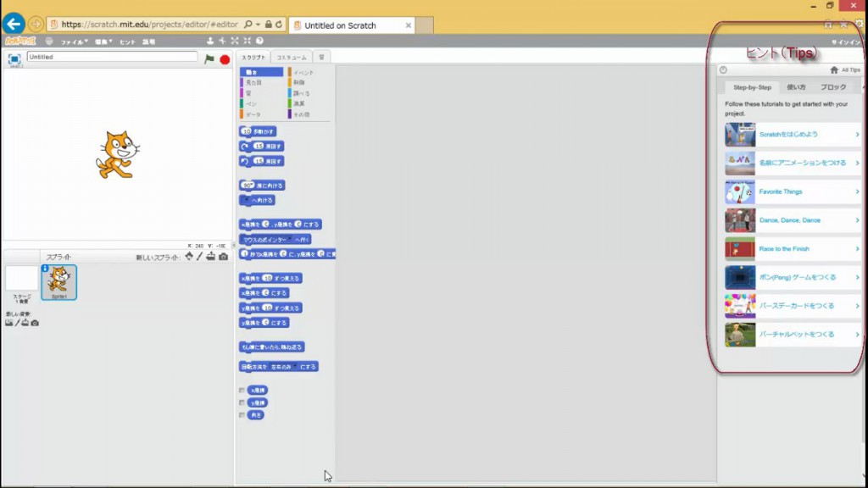Click the chevron on the Race to the Finish row

click(857, 249)
